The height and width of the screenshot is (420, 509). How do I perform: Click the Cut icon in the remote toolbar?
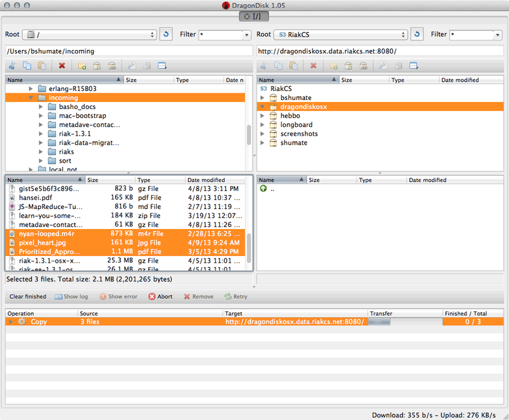point(263,66)
